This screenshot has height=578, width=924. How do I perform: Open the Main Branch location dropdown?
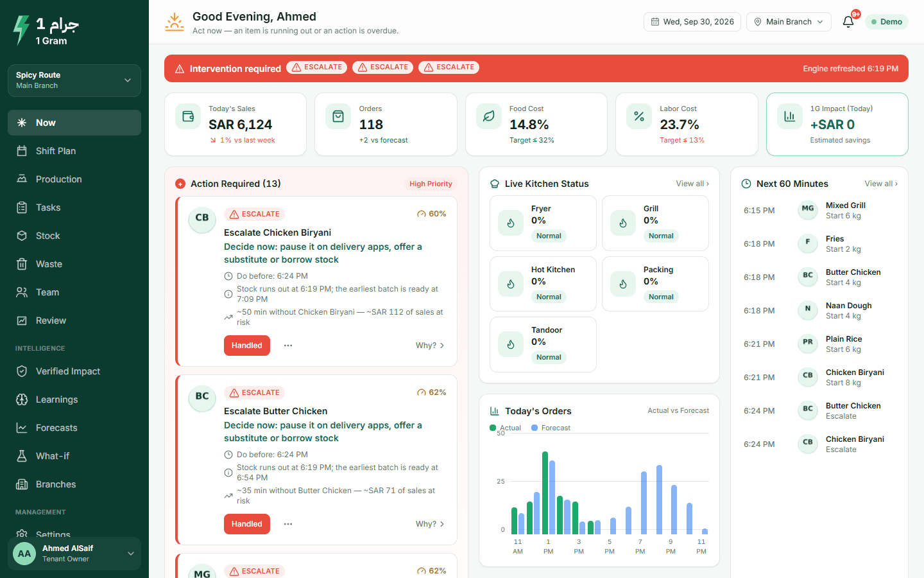[789, 22]
